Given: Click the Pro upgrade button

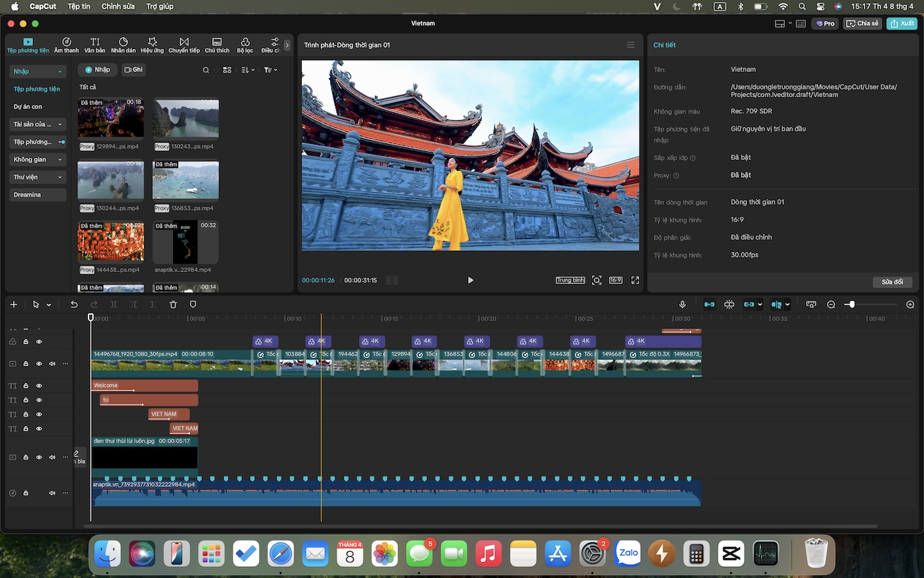Looking at the screenshot, I should coord(825,23).
